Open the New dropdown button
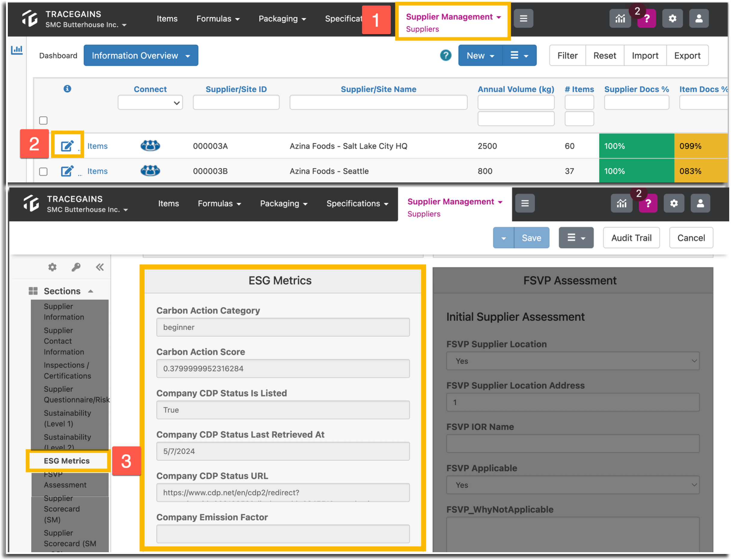Image resolution: width=731 pixels, height=560 pixels. tap(480, 55)
